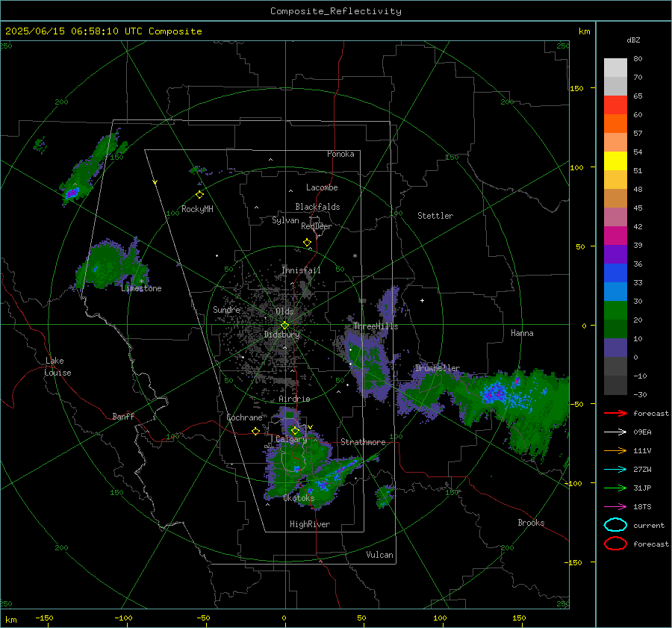Click the Brooks label
The height and width of the screenshot is (628, 672).
[x=531, y=523]
